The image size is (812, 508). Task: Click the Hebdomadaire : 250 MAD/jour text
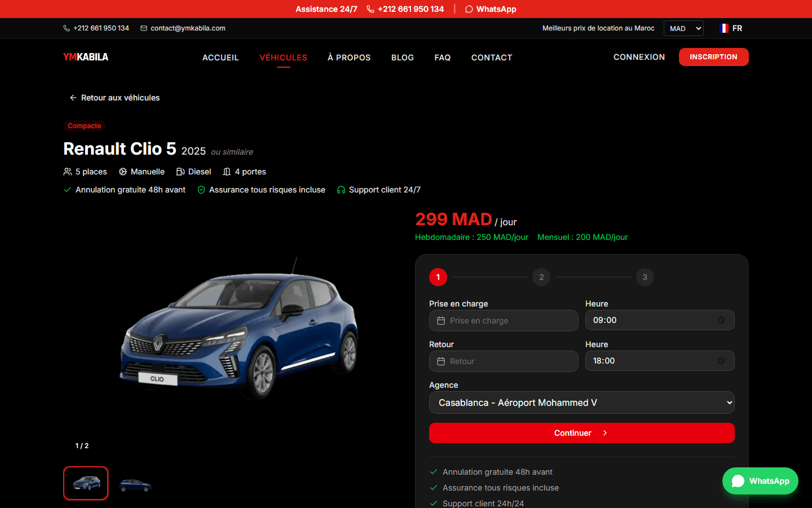[471, 237]
